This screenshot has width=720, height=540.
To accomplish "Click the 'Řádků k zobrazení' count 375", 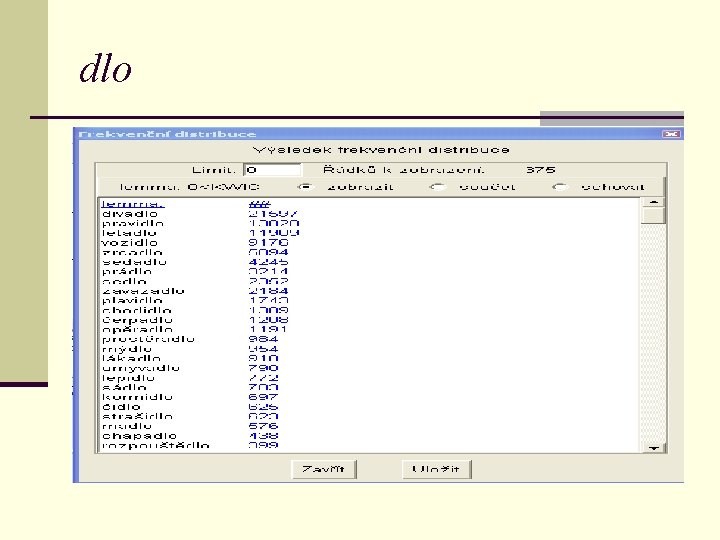I will click(541, 170).
